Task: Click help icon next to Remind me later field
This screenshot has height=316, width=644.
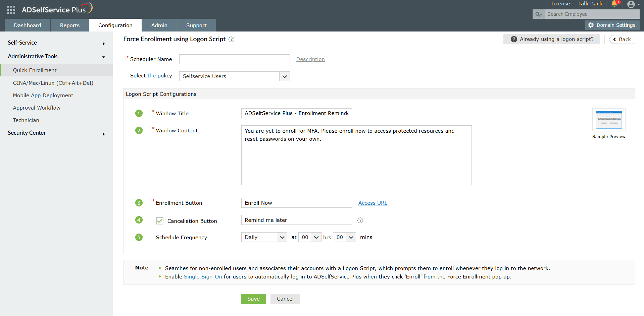Action: pyautogui.click(x=360, y=220)
